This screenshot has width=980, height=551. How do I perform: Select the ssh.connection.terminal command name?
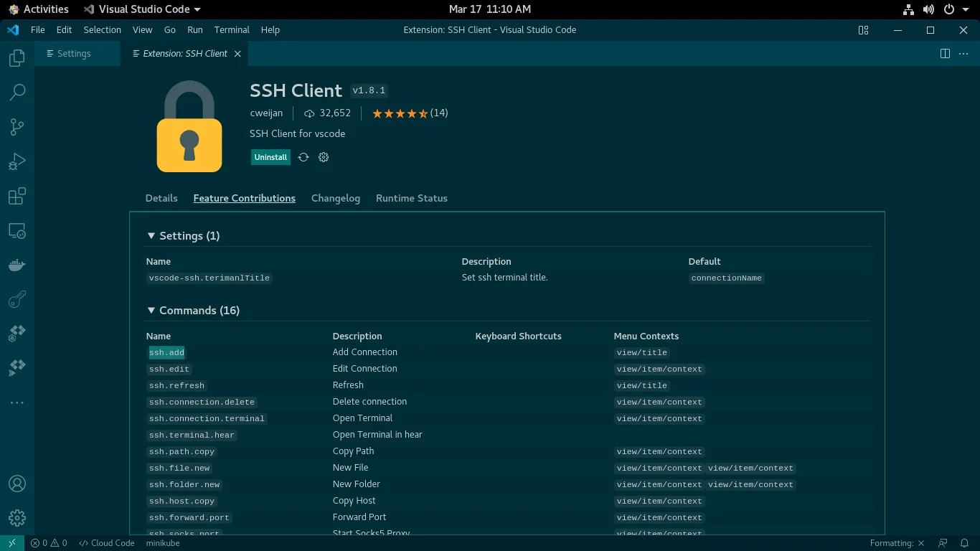[207, 419]
